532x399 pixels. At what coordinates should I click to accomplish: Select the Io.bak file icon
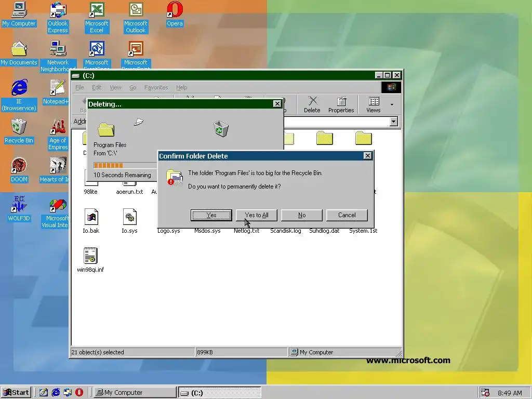(91, 217)
